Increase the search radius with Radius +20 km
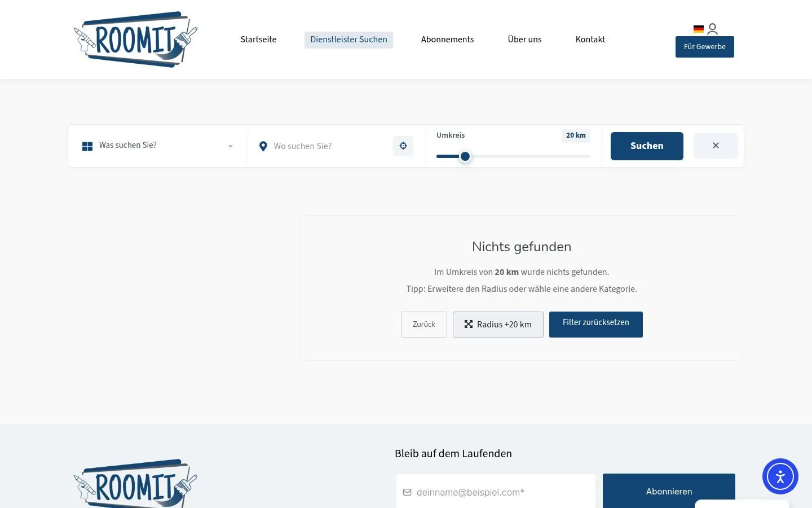The width and height of the screenshot is (812, 508). [498, 325]
